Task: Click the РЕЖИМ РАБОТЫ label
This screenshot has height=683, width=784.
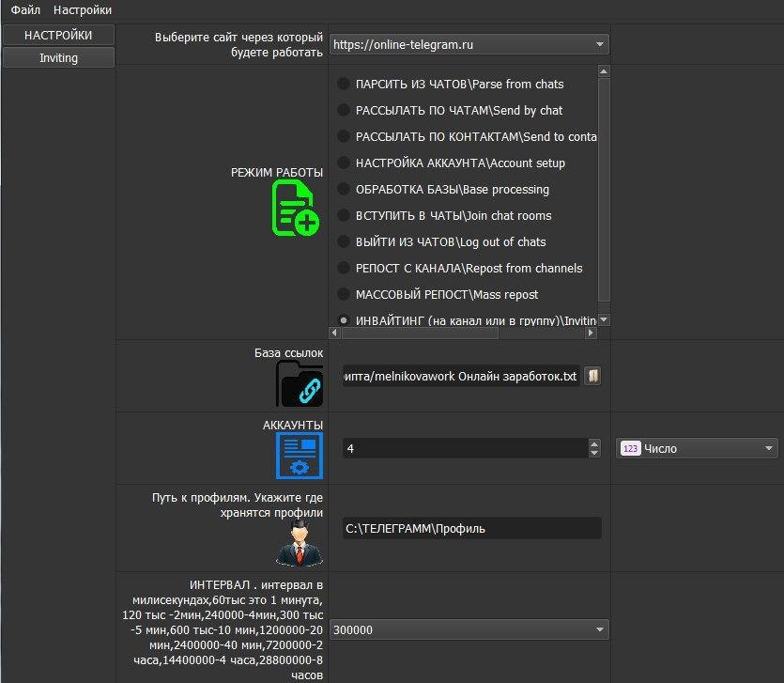Action: (x=276, y=173)
